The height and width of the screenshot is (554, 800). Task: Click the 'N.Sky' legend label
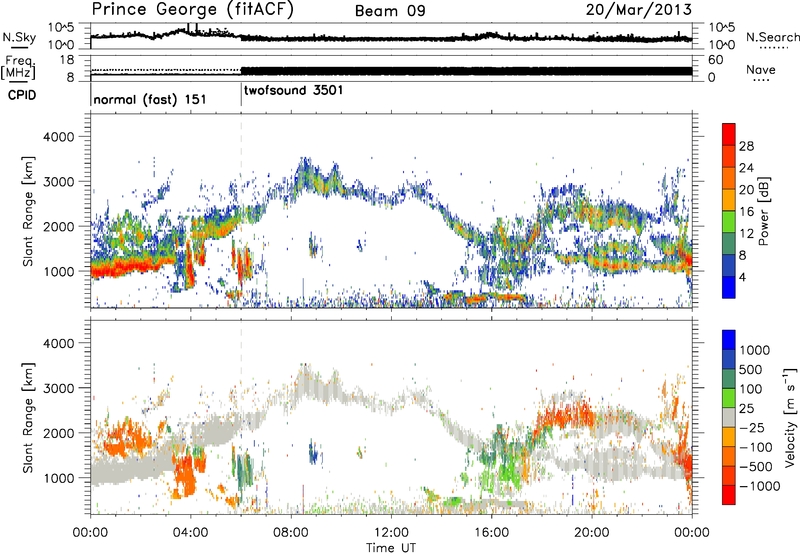point(19,37)
